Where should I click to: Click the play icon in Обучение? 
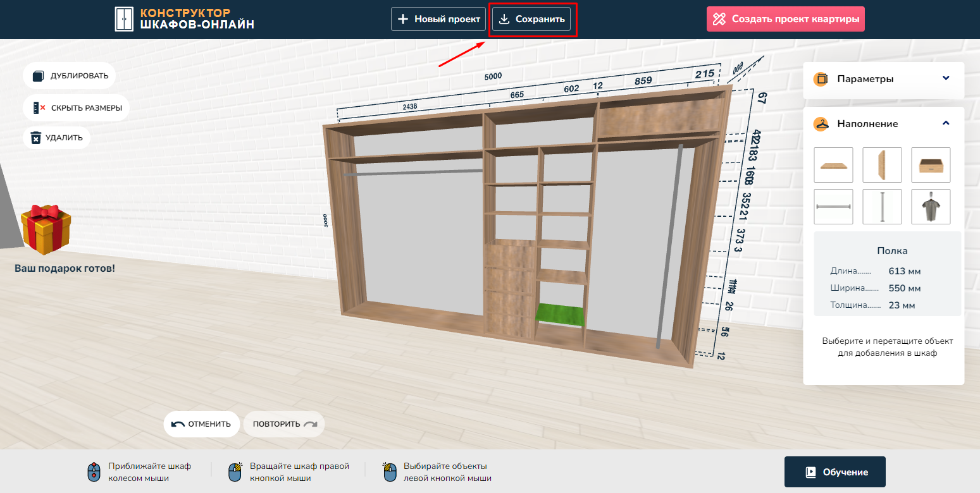810,472
